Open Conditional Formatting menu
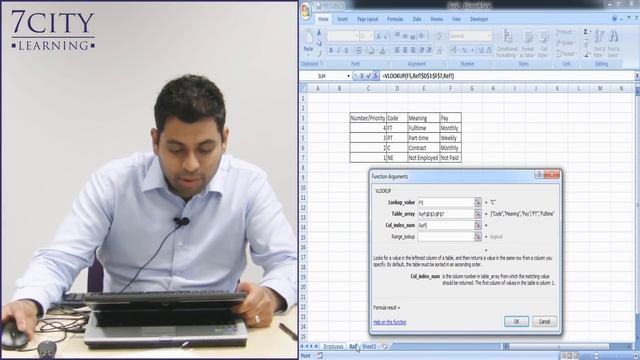 coord(507,43)
